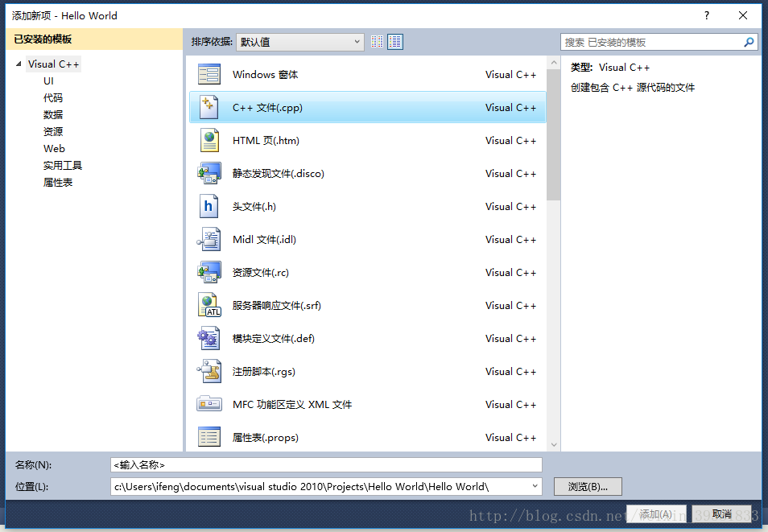
Task: Open the 位置 path dropdown arrow
Action: coord(535,486)
